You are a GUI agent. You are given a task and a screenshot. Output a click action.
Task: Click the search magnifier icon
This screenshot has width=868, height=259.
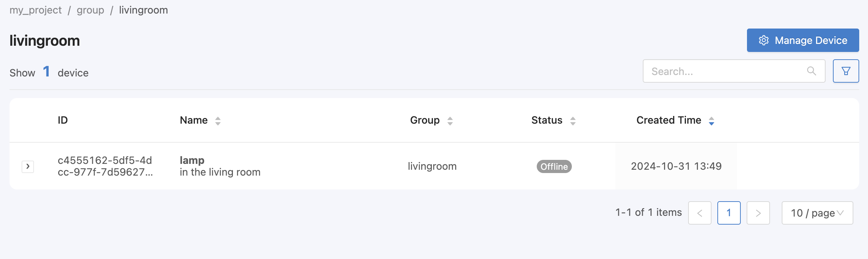pos(811,71)
